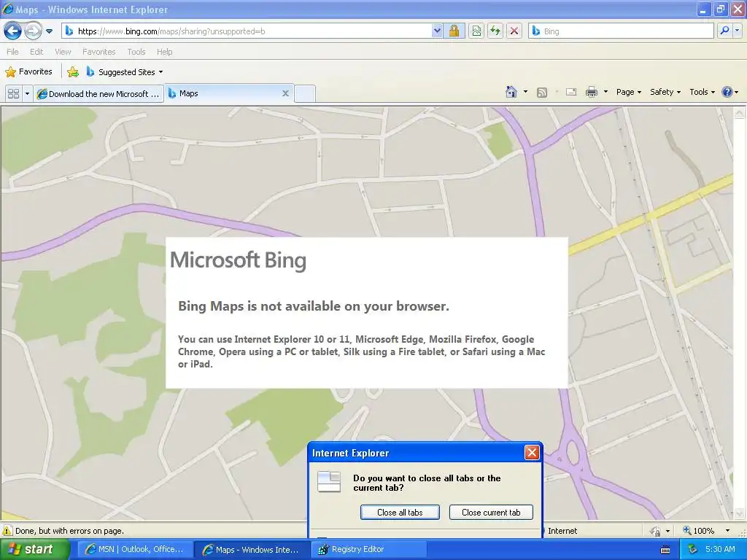Open the Safety command menu
The width and height of the screenshot is (747, 560).
click(x=665, y=92)
